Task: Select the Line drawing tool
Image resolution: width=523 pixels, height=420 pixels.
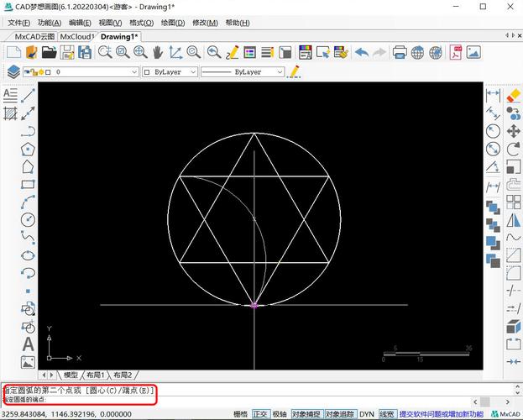Action: 28,96
